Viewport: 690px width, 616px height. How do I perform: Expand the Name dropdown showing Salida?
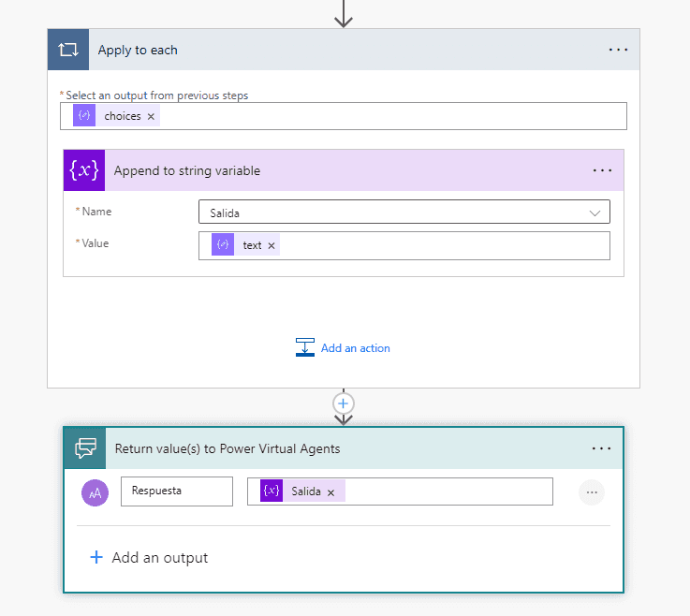[404, 213]
